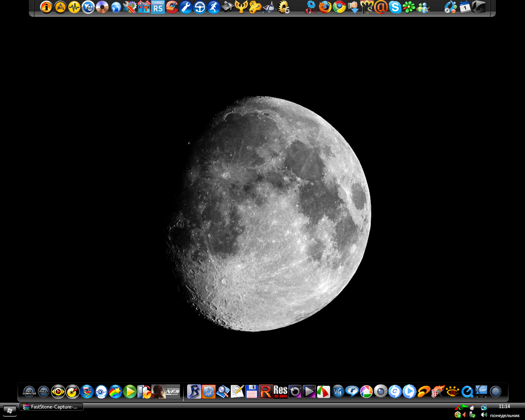Launch Skype from the top dock
This screenshot has height=420, width=525.
[x=395, y=7]
